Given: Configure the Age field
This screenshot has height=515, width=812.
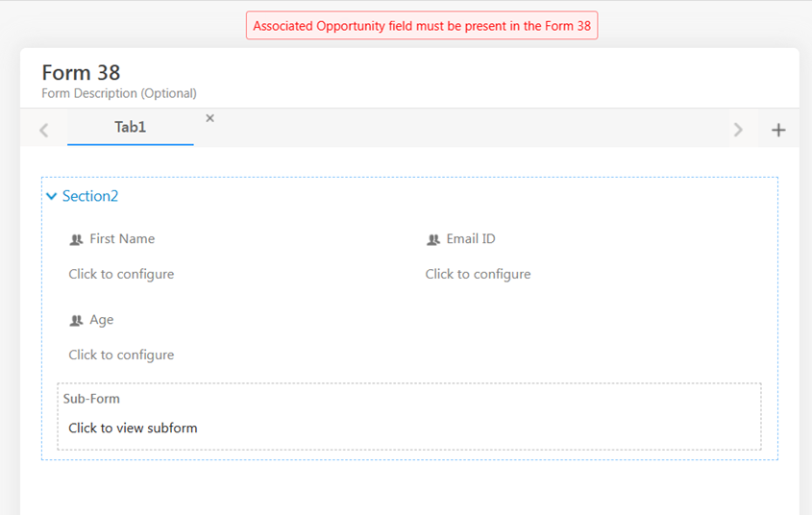Looking at the screenshot, I should point(121,355).
